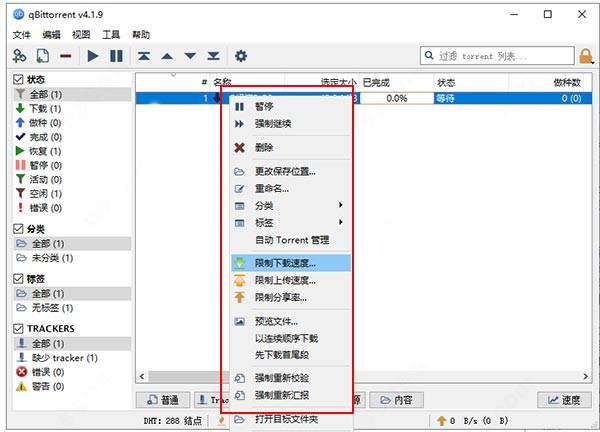Open the 工具 menu
Viewport: 600px width, 432px height.
[x=111, y=35]
